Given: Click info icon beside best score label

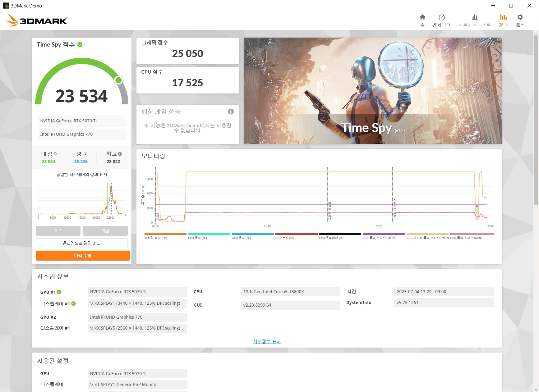Looking at the screenshot, I should click(x=120, y=154).
